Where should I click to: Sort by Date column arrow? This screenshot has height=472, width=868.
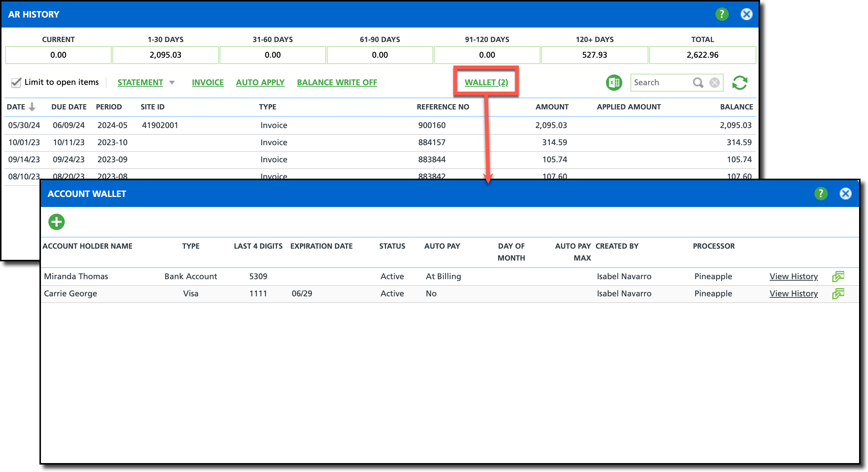[32, 107]
